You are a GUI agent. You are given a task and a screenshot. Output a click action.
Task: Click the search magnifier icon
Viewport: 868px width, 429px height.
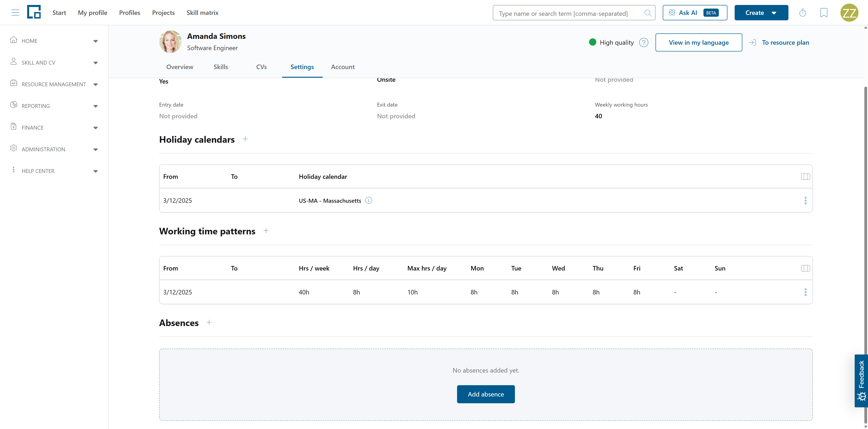648,13
